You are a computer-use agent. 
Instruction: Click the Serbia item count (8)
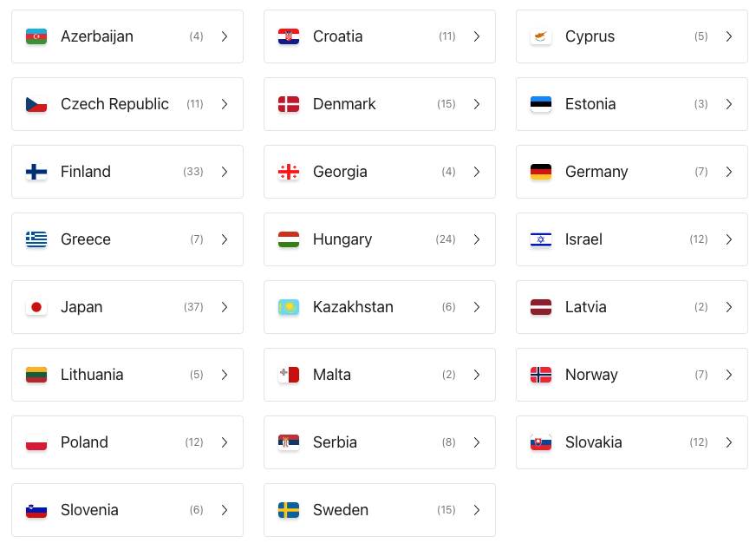tap(448, 442)
